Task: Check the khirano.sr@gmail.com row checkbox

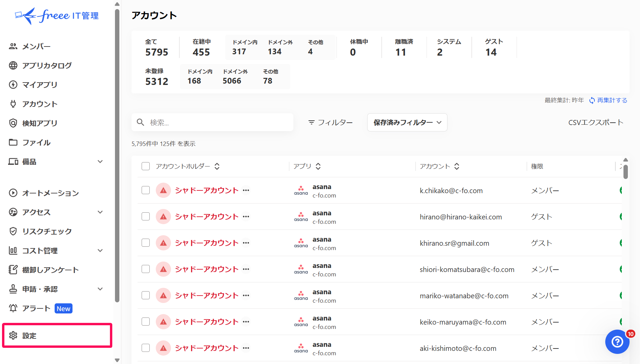Action: [x=146, y=243]
